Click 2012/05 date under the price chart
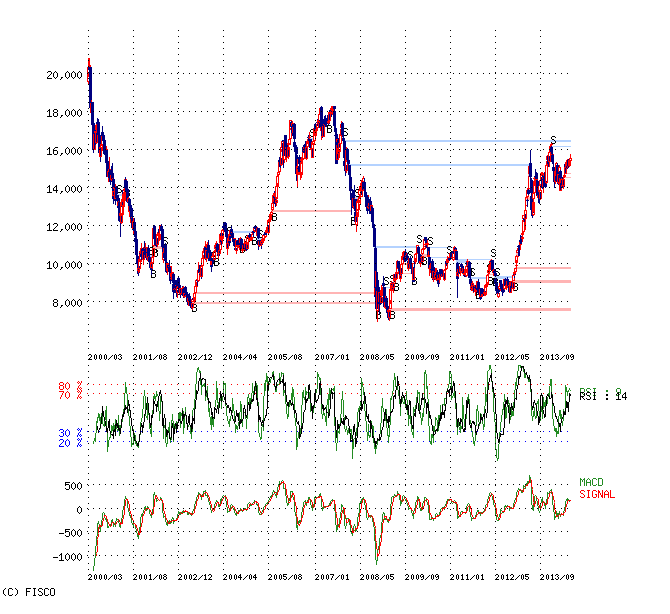670x614 pixels. pos(512,357)
